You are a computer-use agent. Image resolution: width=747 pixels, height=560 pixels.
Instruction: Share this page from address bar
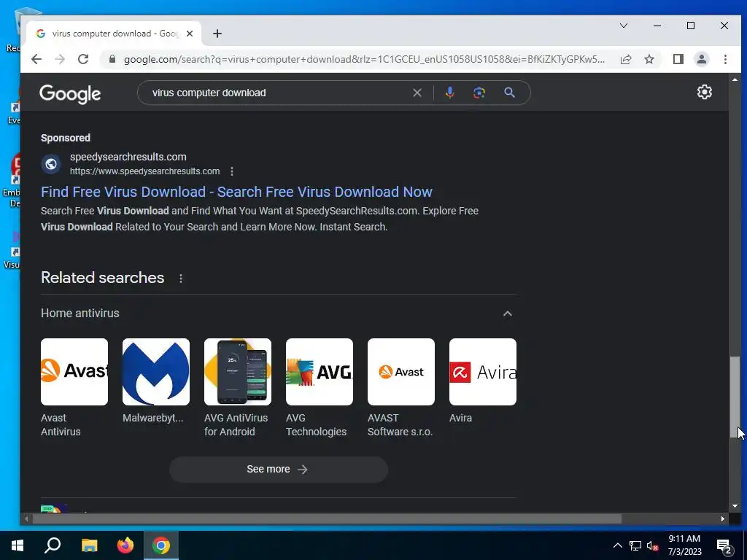[626, 59]
